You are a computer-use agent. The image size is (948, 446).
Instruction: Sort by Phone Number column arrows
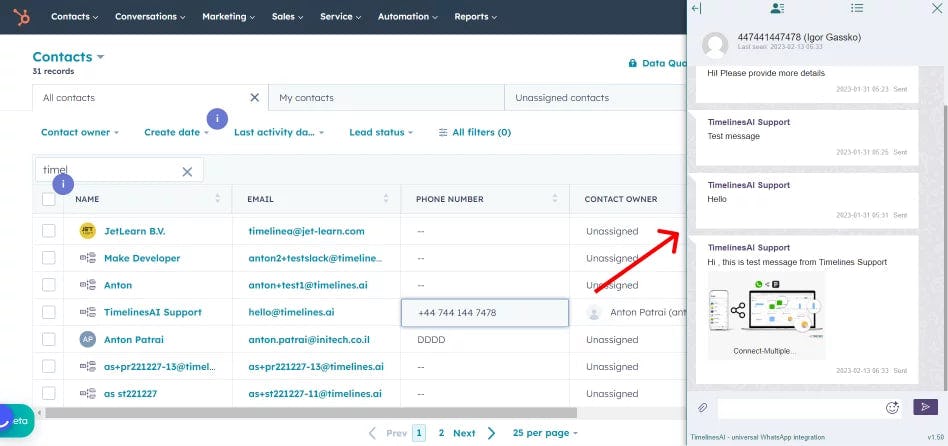(554, 198)
